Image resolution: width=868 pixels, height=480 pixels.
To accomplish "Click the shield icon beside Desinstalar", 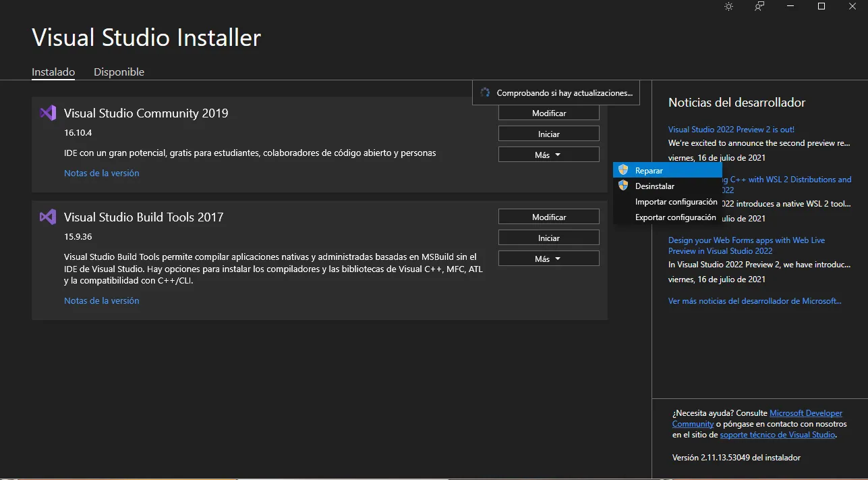I will pyautogui.click(x=623, y=186).
